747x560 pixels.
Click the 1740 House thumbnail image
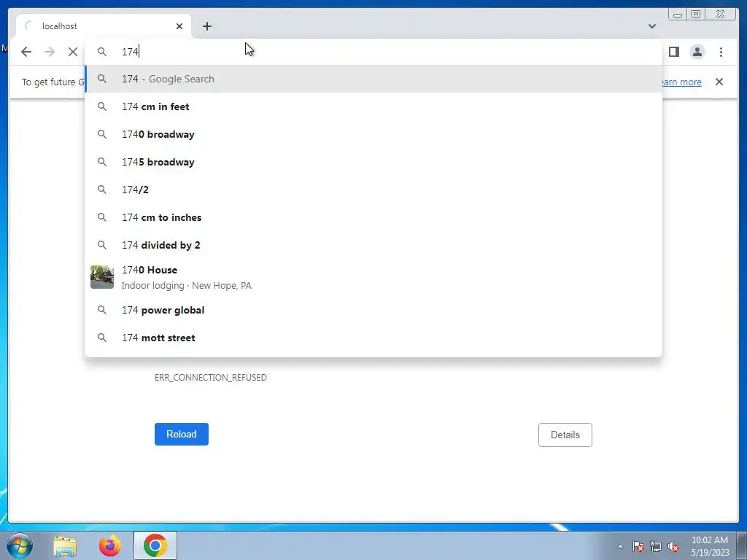(x=102, y=277)
